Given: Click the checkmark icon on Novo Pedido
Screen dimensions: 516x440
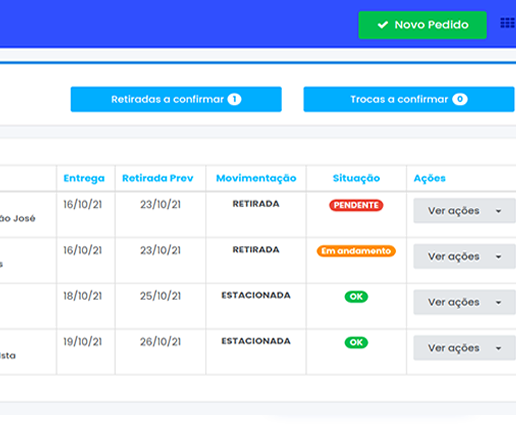Looking at the screenshot, I should (383, 25).
